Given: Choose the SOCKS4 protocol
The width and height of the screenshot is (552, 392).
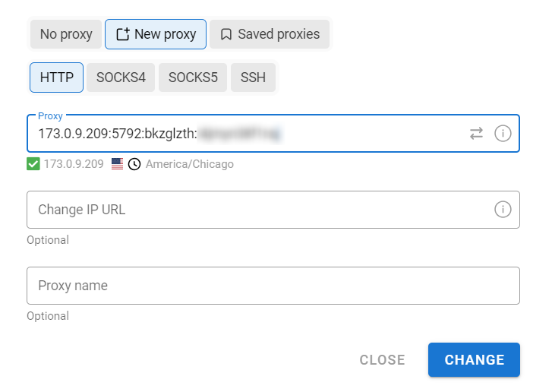Looking at the screenshot, I should coord(121,77).
